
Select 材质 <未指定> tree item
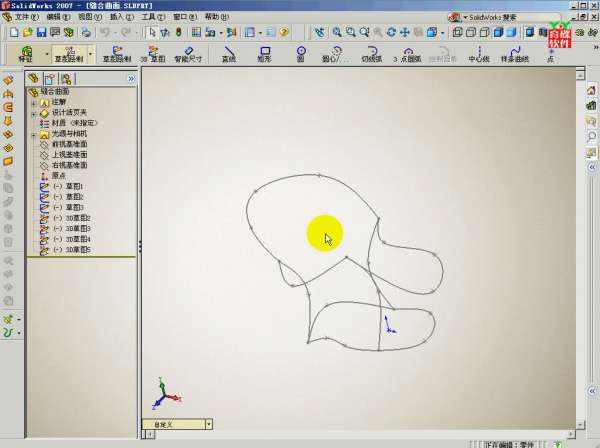[x=74, y=123]
